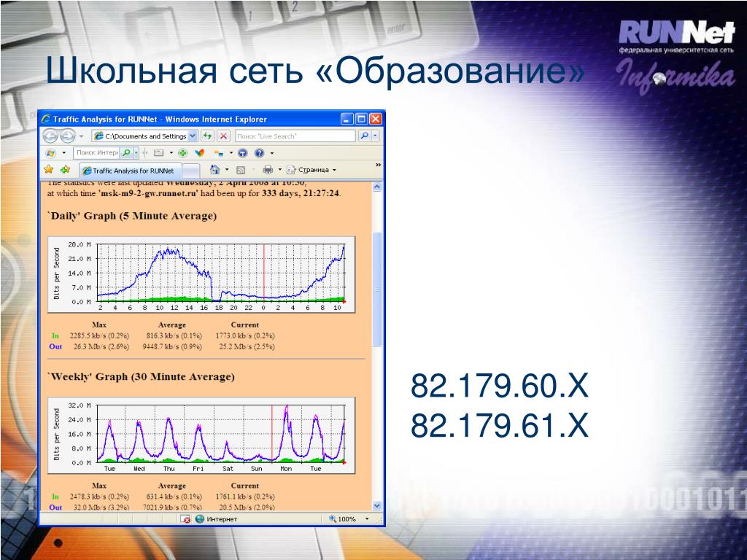Viewport: 747px width, 560px height.
Task: Open search provider options dropdown
Action: [376, 136]
